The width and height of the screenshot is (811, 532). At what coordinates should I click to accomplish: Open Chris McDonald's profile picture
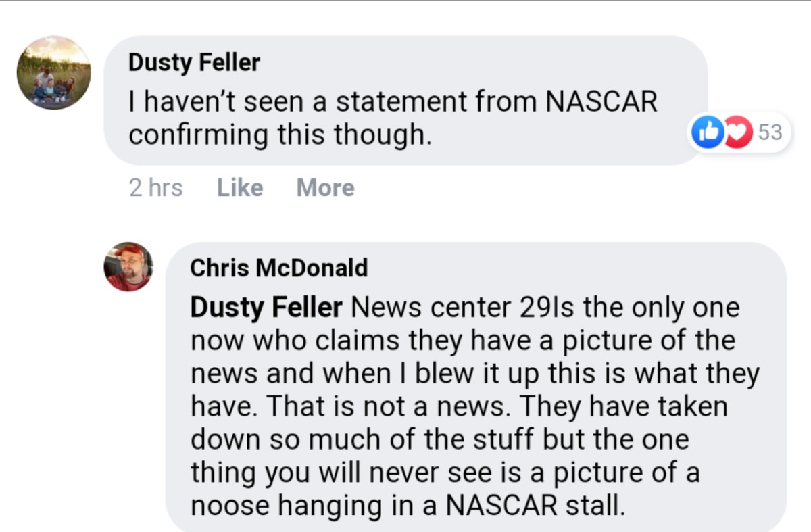[128, 266]
